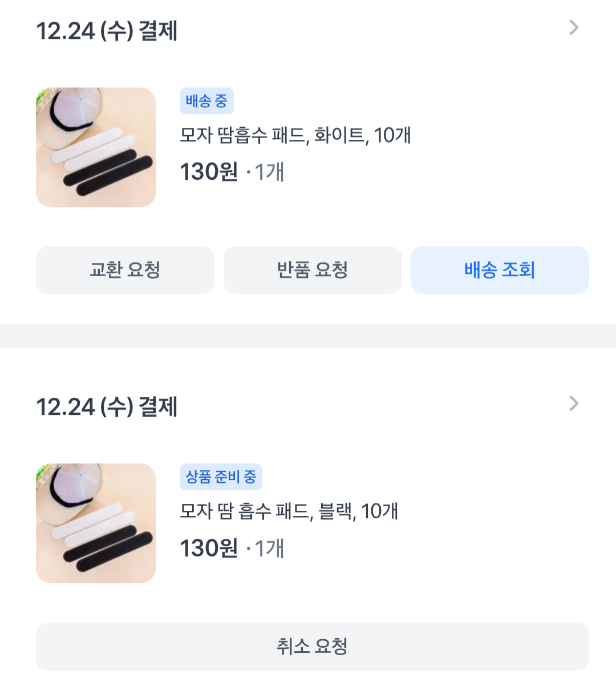Click the 교환 요청 button
The width and height of the screenshot is (616, 682).
125,270
